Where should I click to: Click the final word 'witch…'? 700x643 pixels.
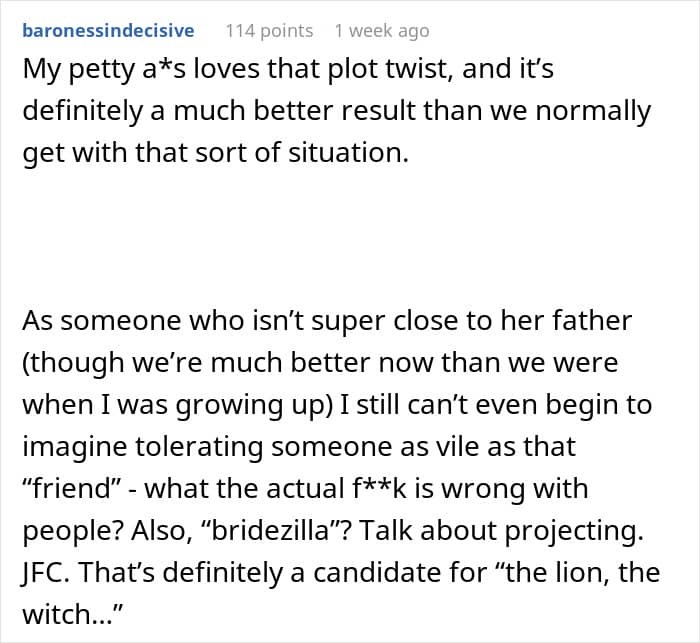[72, 614]
